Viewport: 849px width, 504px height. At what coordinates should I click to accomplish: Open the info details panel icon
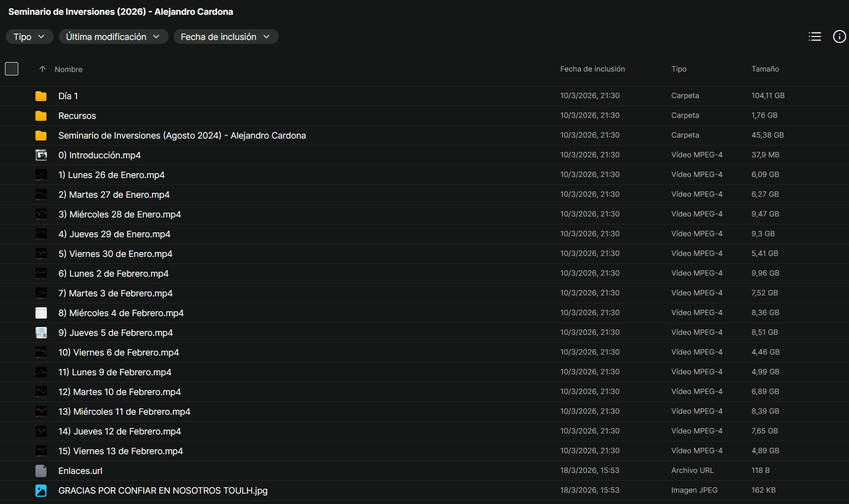point(839,36)
